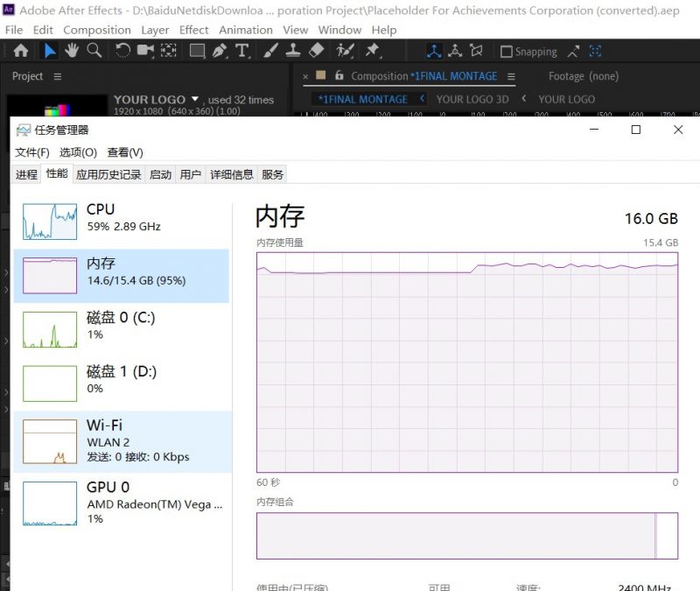
Task: Select the Camera tool
Action: pos(145,51)
